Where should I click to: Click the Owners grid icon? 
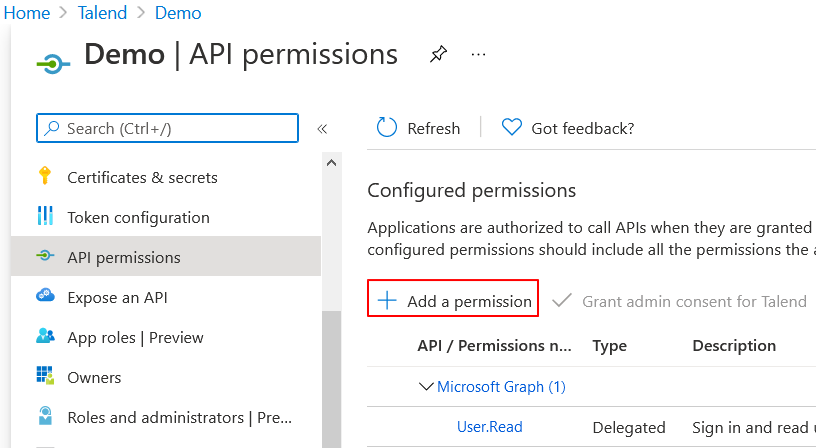click(x=45, y=377)
